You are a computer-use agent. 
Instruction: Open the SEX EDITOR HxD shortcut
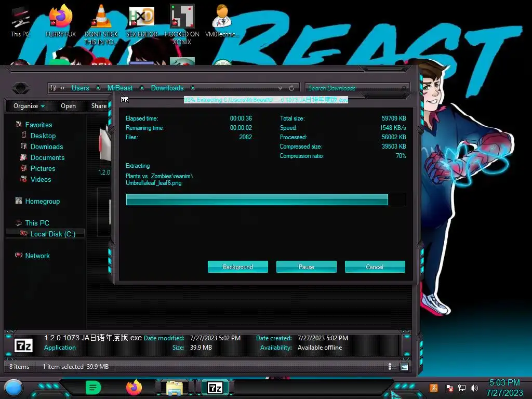(141, 22)
